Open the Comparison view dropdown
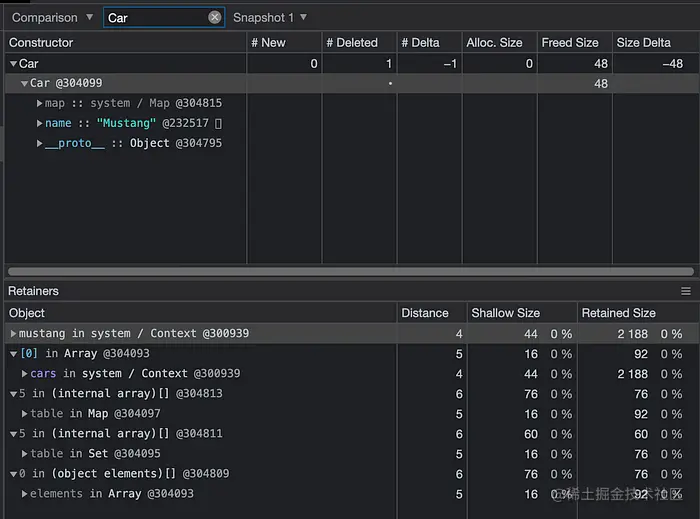The height and width of the screenshot is (519, 700). pyautogui.click(x=52, y=17)
